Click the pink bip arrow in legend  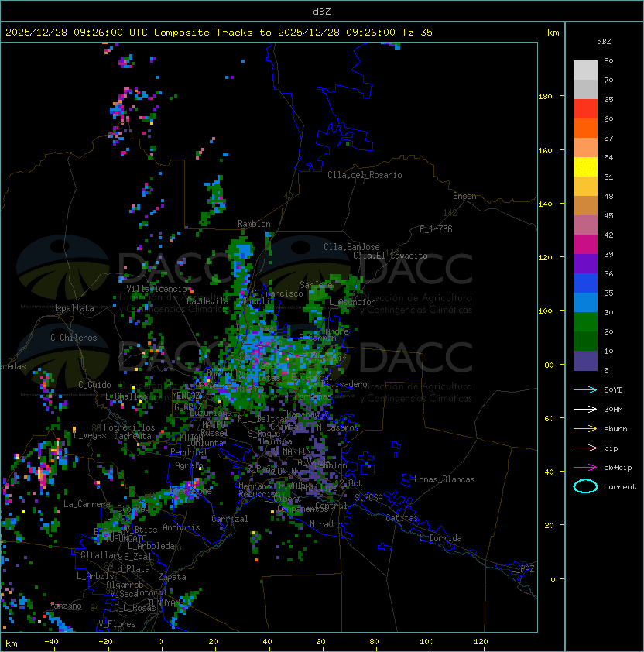coord(585,448)
